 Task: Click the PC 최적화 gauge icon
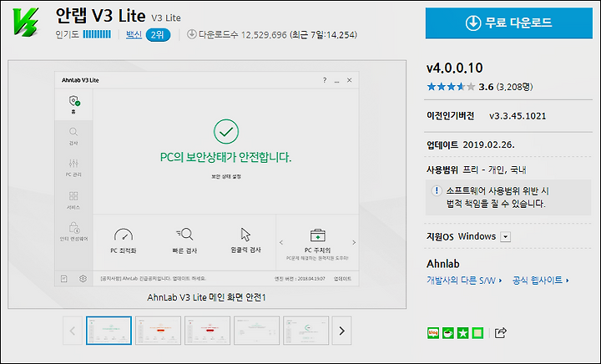(124, 235)
